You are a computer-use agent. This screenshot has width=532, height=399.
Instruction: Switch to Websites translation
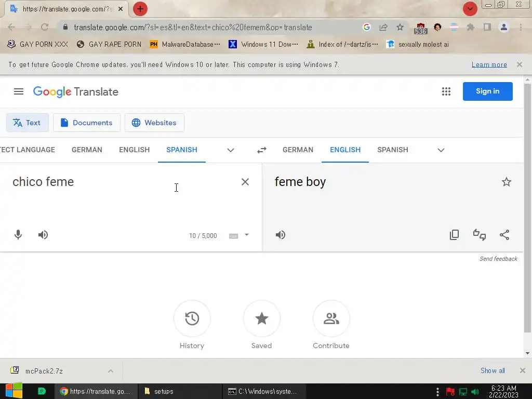(154, 123)
